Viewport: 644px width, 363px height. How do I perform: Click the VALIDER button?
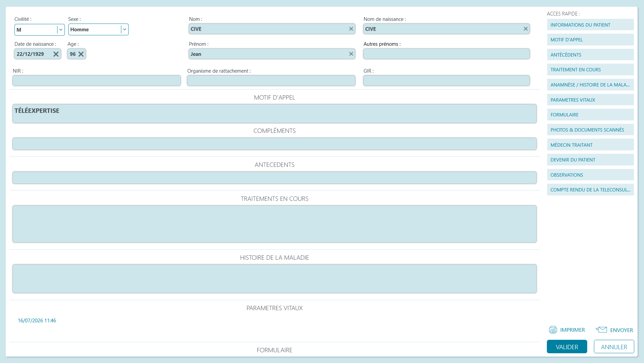[x=567, y=347]
